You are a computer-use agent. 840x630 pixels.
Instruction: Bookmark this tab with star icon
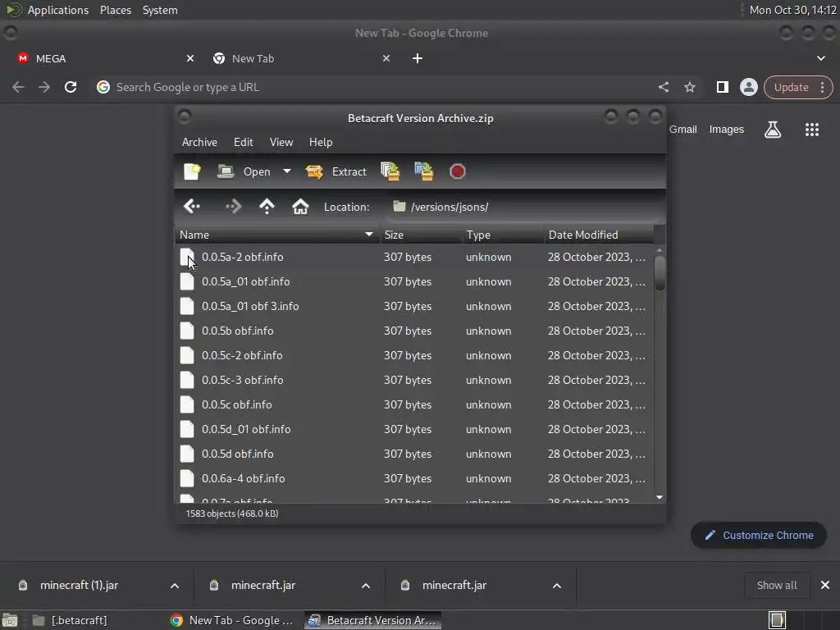690,87
